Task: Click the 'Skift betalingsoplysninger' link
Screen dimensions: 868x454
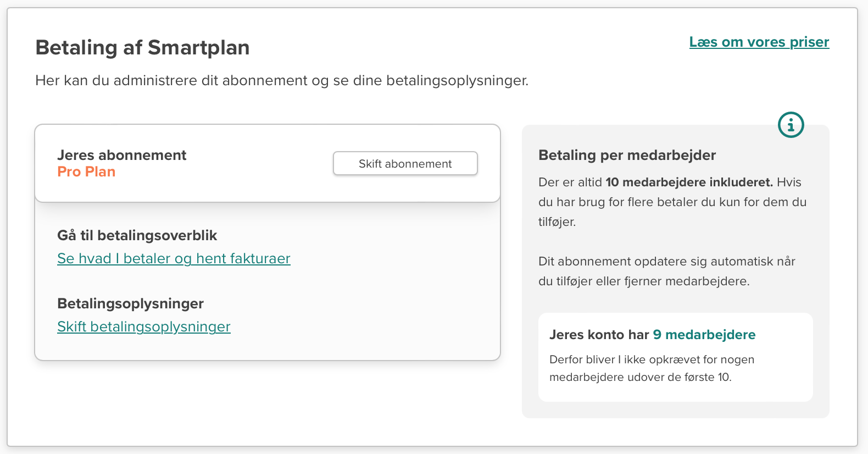Action: tap(144, 326)
